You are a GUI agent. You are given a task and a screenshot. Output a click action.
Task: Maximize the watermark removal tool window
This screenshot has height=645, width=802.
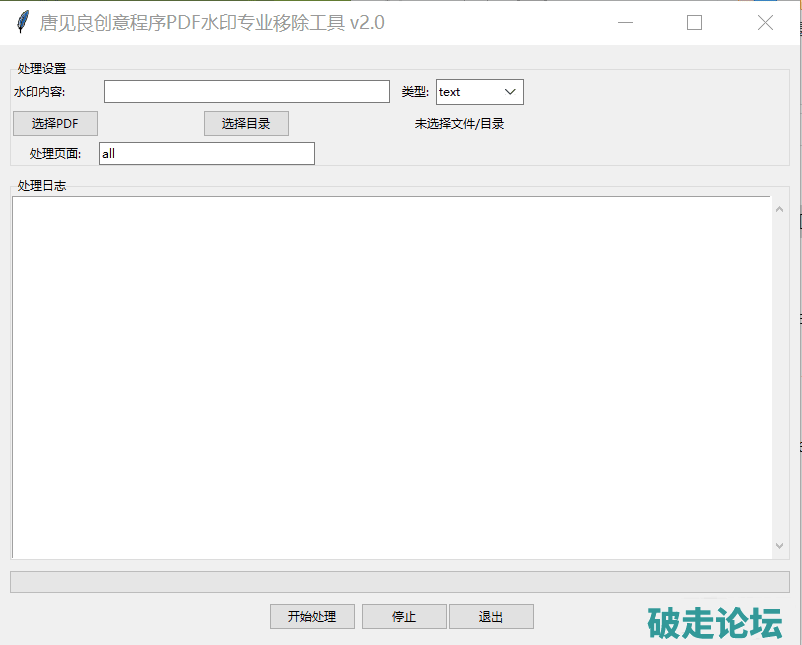point(694,22)
